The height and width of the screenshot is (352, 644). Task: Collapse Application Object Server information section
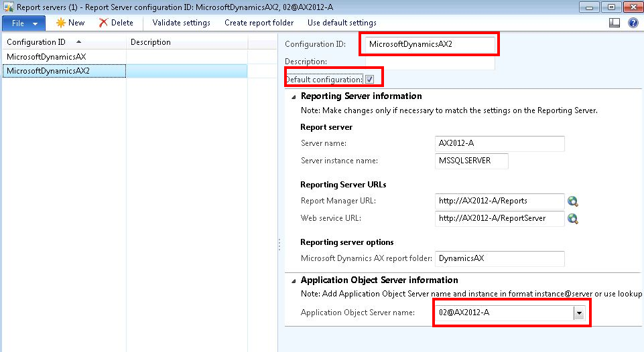coord(293,280)
